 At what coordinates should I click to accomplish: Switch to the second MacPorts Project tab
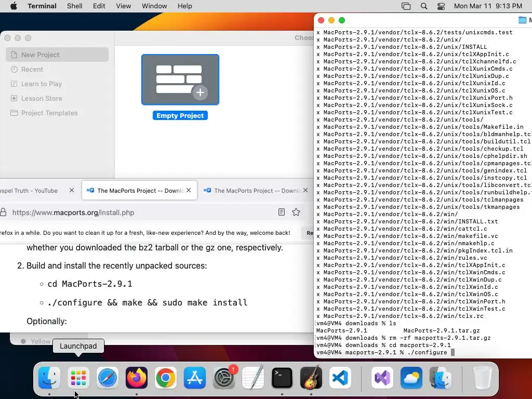[x=257, y=190]
